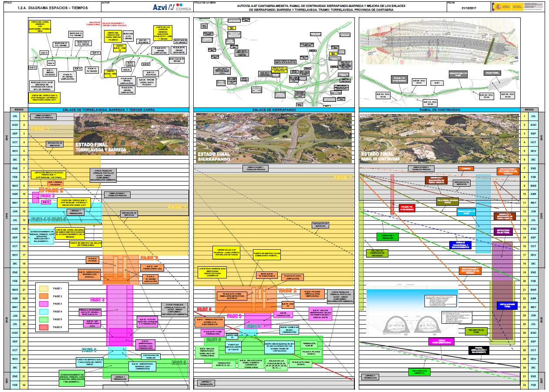
Task: Click 'RELLENO EN FORMACIÓN DE VERTEDERO' box
Action: click(x=377, y=254)
